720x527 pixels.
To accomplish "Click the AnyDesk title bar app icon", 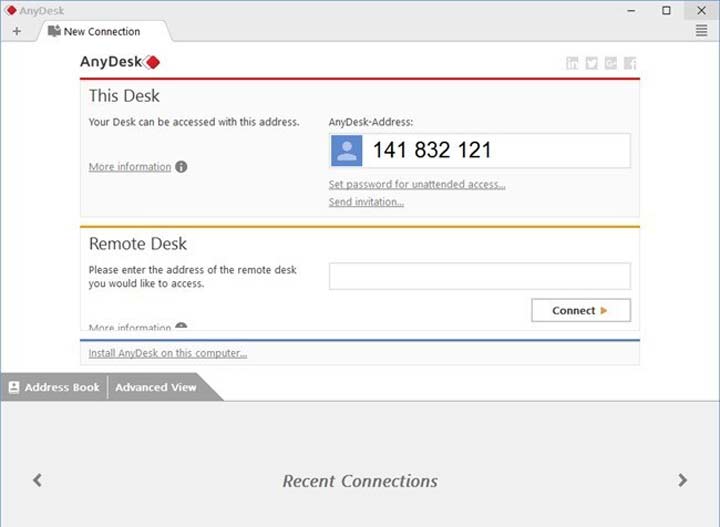I will tap(11, 10).
